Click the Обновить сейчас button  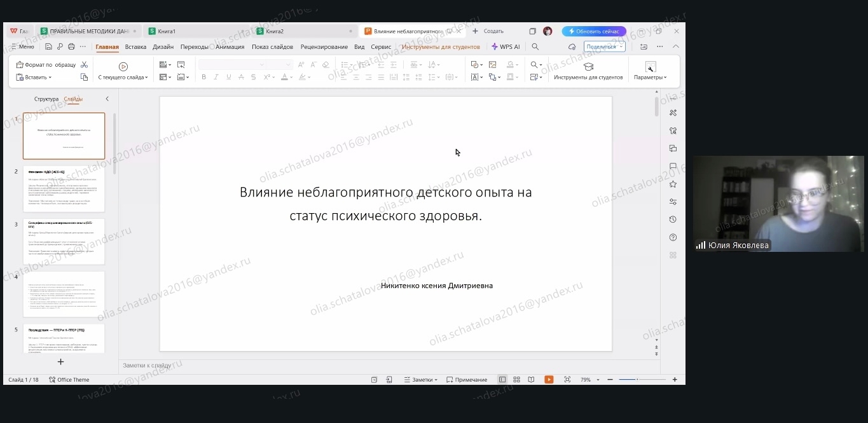pos(593,31)
